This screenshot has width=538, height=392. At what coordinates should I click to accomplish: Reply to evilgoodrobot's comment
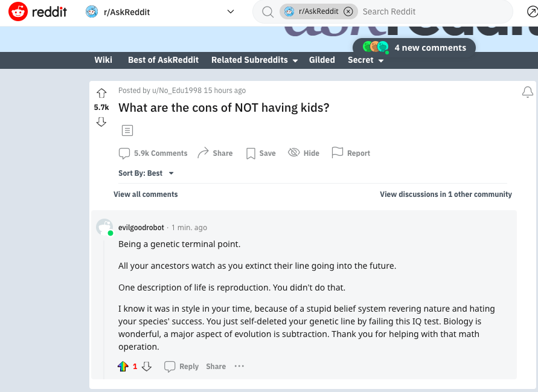click(x=182, y=366)
